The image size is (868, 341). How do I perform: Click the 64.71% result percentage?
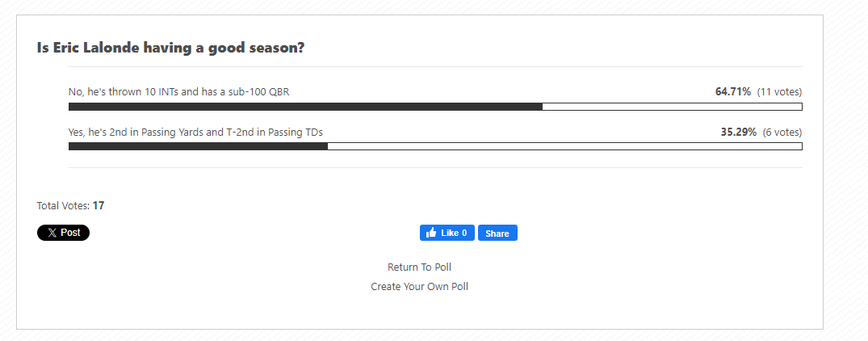point(733,92)
